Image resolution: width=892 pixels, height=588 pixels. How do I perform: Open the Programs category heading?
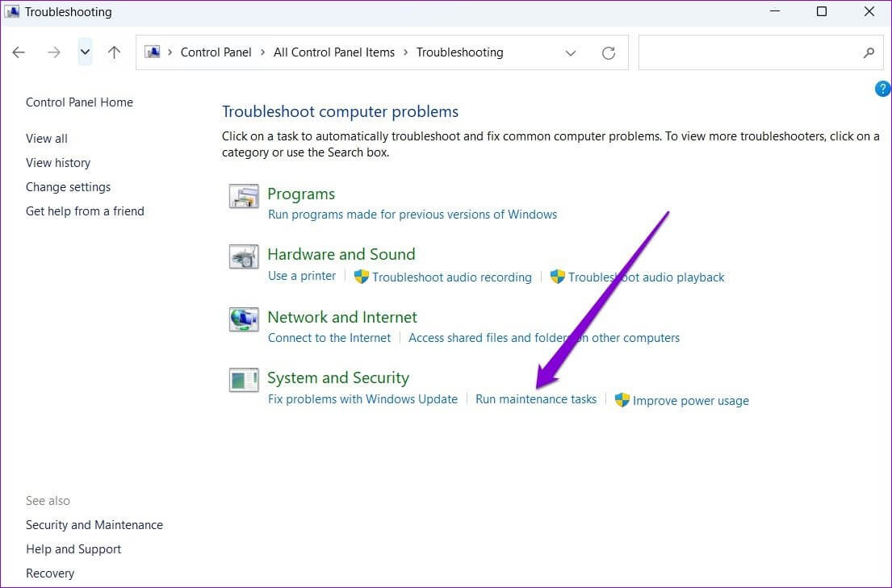(x=301, y=194)
